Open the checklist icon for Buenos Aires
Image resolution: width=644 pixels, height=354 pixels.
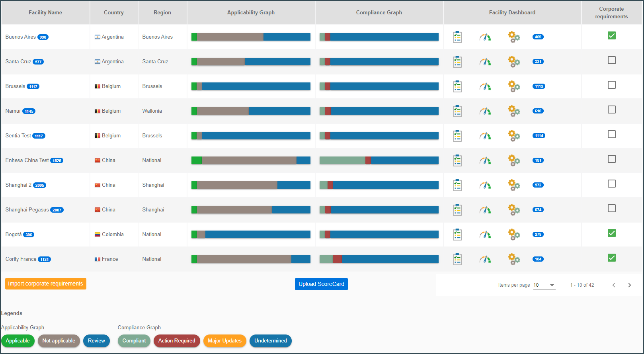point(457,37)
